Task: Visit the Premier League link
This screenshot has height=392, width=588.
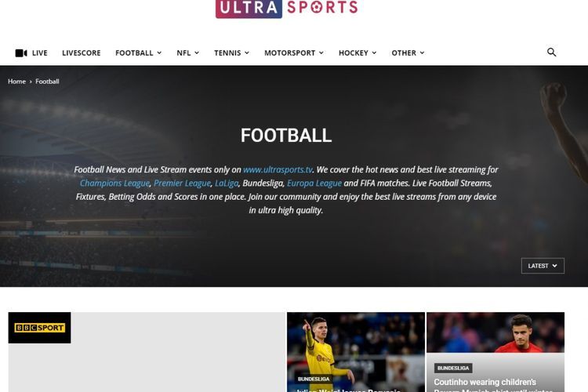Action: tap(182, 183)
